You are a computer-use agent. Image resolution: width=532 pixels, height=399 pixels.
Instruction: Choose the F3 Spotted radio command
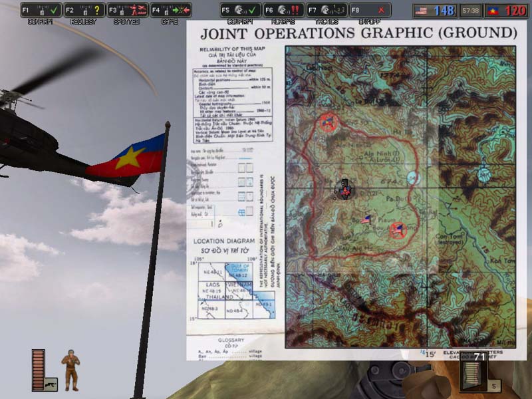pyautogui.click(x=127, y=11)
